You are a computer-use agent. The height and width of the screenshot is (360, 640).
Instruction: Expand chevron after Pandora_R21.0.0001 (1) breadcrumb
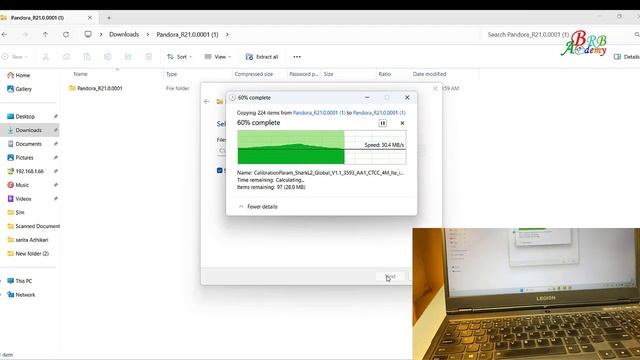click(x=227, y=35)
